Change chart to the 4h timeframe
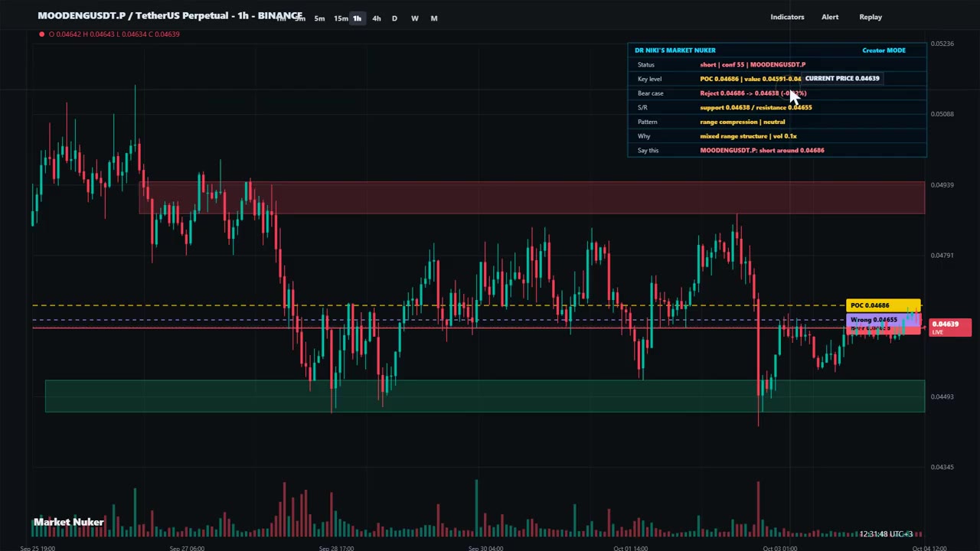The image size is (980, 551). tap(376, 18)
